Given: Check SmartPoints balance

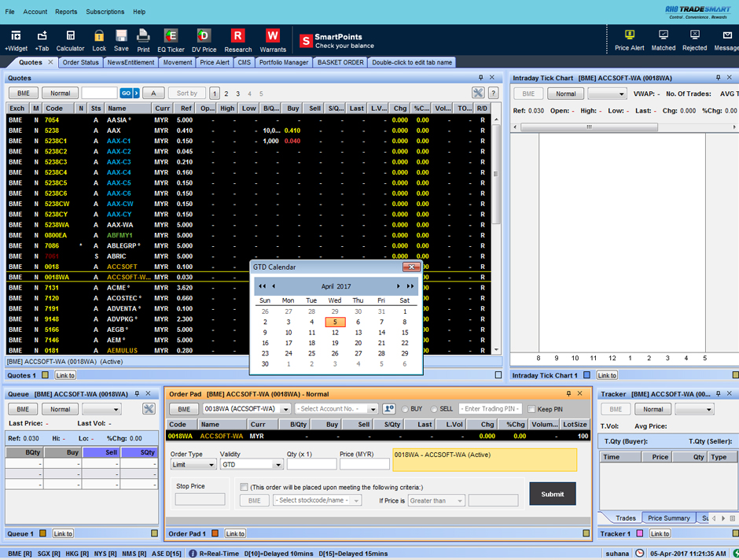Looking at the screenshot, I should 337,41.
